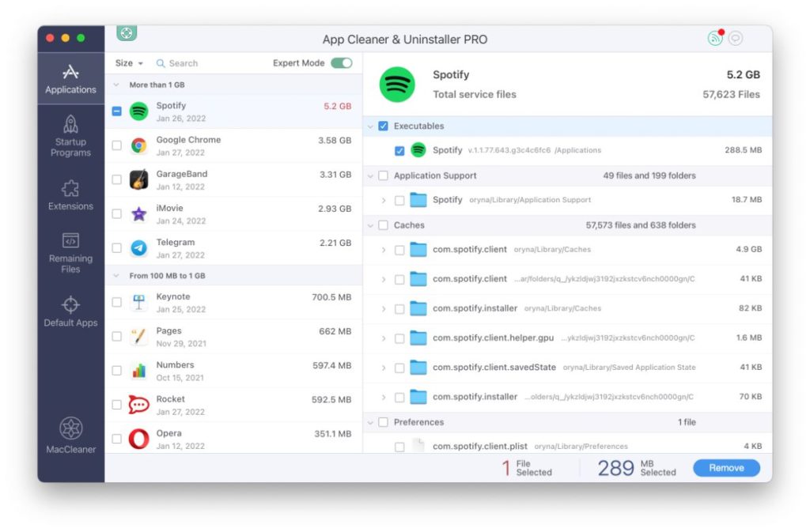Check the Google Chrome checkbox
Image resolution: width=810 pixels, height=532 pixels.
(x=116, y=145)
